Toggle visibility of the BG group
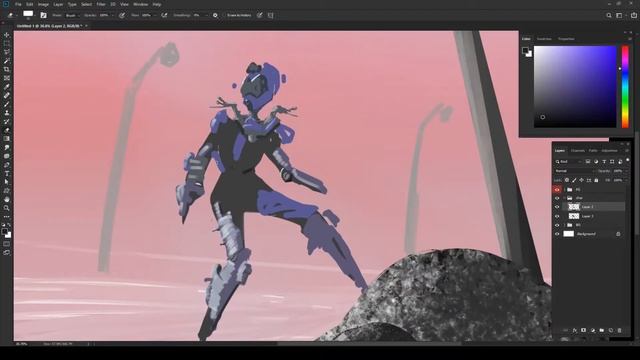The image size is (640, 360). click(x=557, y=225)
